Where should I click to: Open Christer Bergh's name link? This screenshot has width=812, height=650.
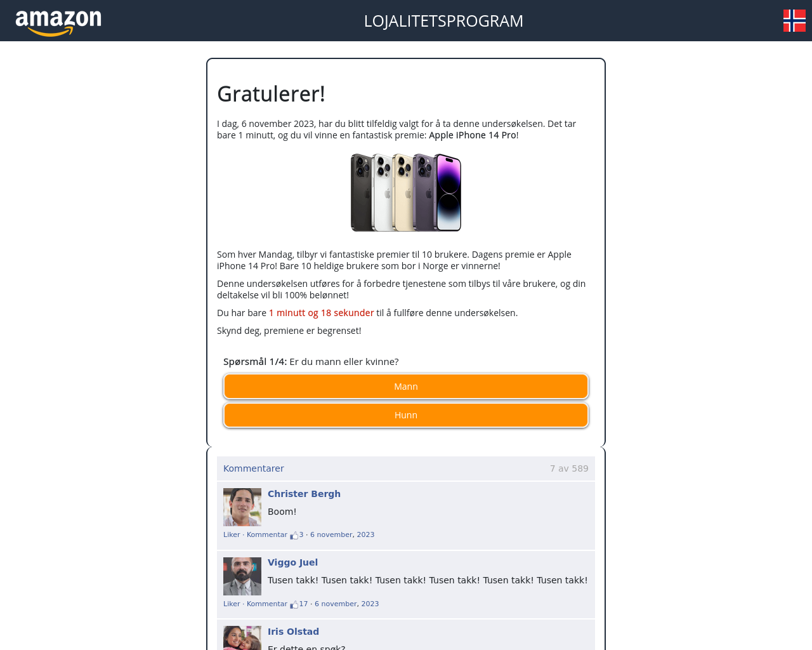pyautogui.click(x=304, y=494)
